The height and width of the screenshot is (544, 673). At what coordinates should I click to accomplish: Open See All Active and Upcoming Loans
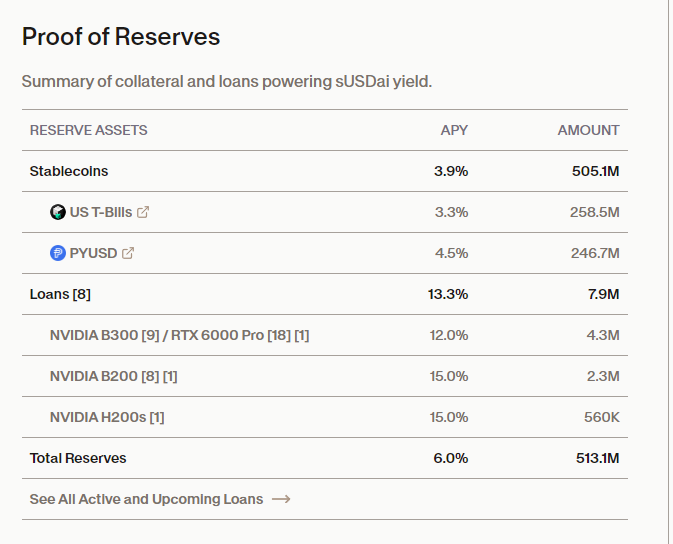point(146,499)
